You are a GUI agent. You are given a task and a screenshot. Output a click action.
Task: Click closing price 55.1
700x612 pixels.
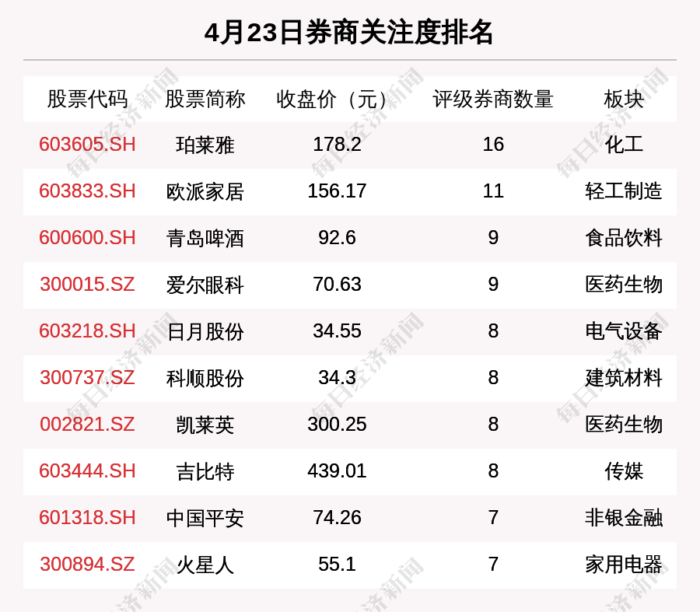[x=337, y=565]
